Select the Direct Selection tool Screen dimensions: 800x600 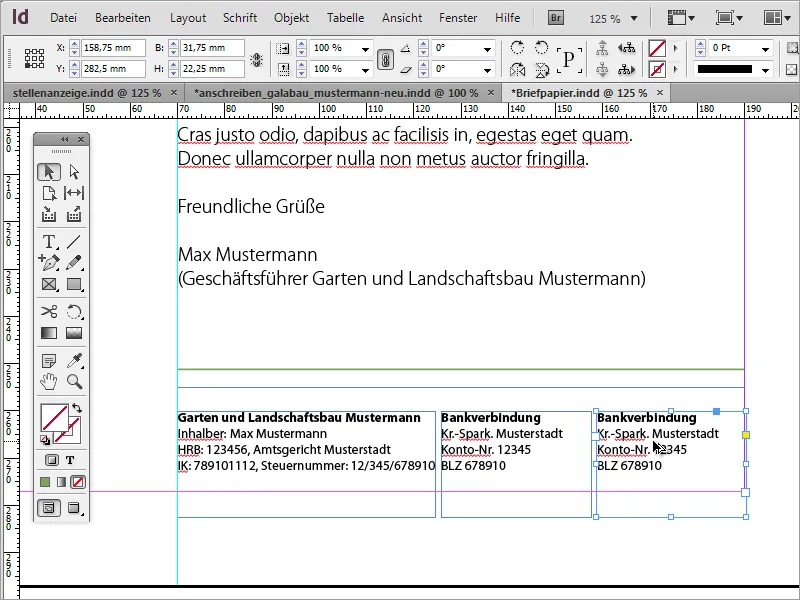pos(74,172)
